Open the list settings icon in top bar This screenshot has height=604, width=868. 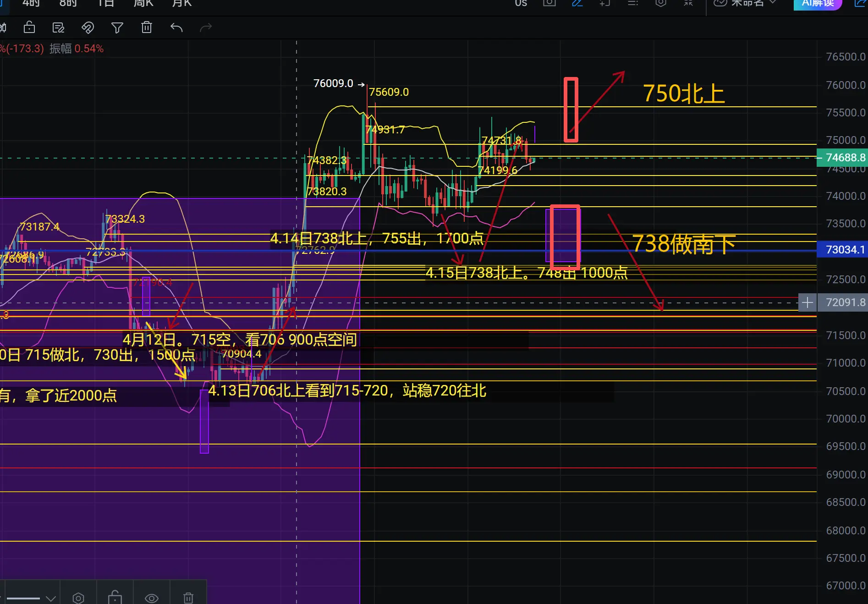(633, 3)
